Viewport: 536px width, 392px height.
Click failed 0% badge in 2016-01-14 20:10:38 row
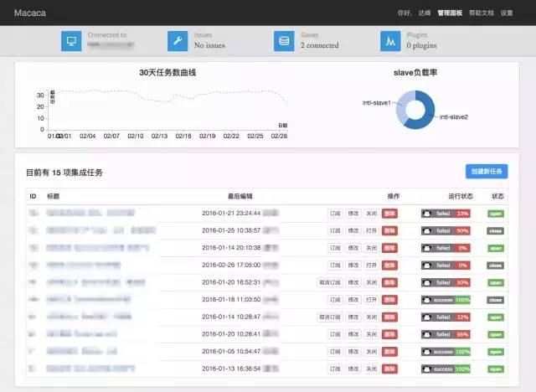[446, 248]
